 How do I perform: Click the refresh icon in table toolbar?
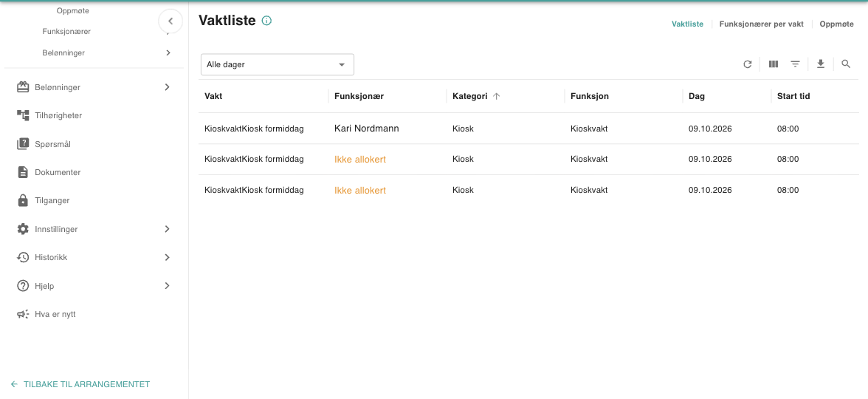pos(747,64)
